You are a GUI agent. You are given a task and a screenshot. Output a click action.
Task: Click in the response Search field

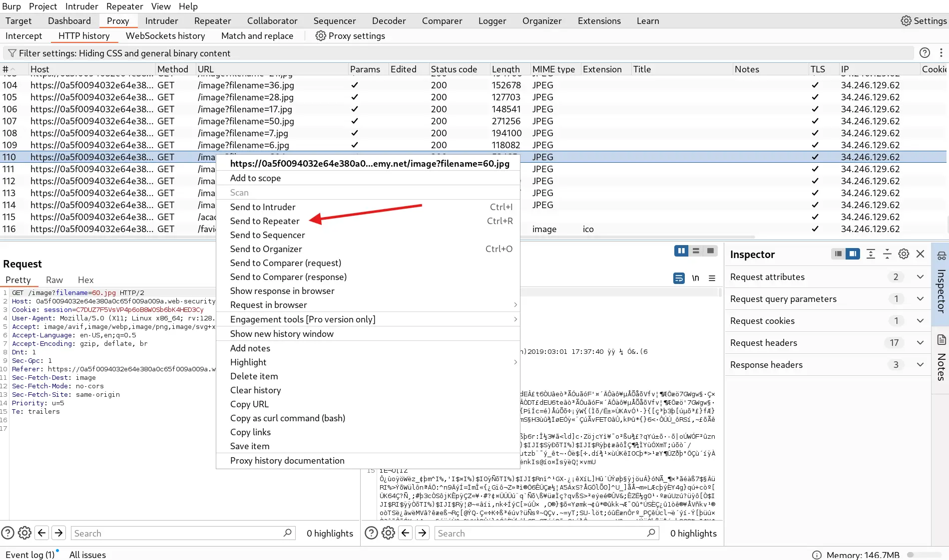coord(547,533)
